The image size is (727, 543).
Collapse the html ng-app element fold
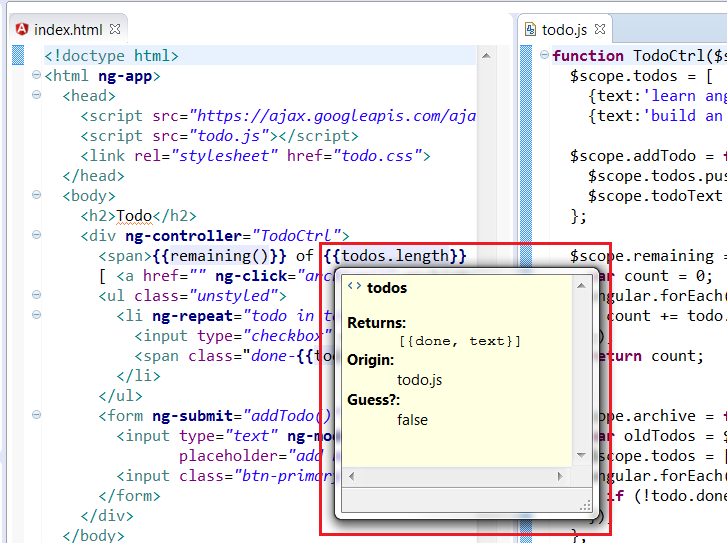36,76
